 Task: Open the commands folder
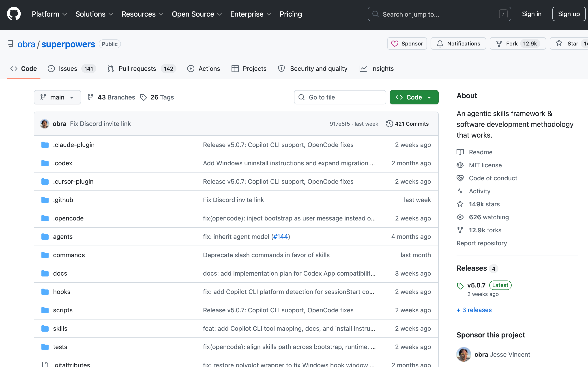[x=69, y=255]
